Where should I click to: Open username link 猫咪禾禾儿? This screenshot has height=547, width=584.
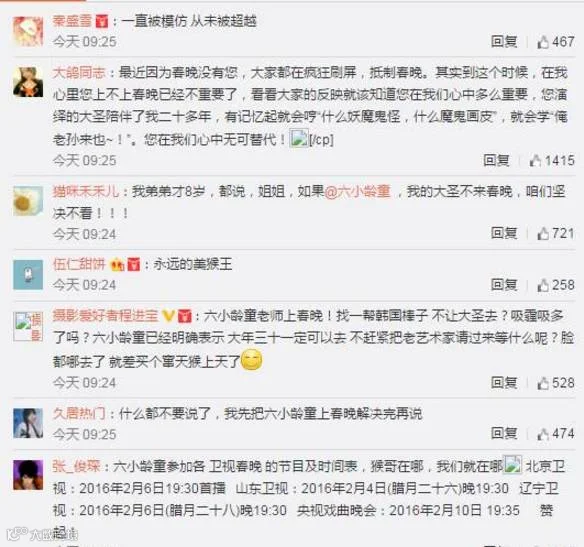(86, 192)
